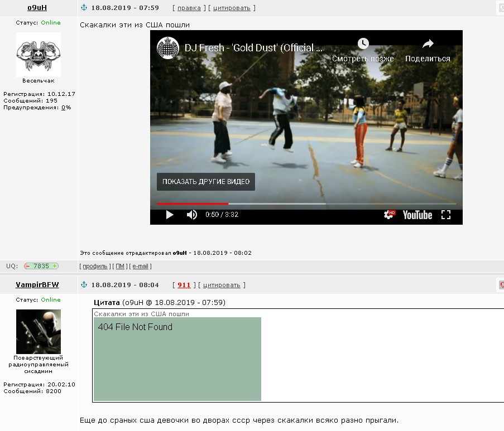The image size is (504, 431).
Task: Open Ministry of Sound channel logo
Action: coord(167,48)
